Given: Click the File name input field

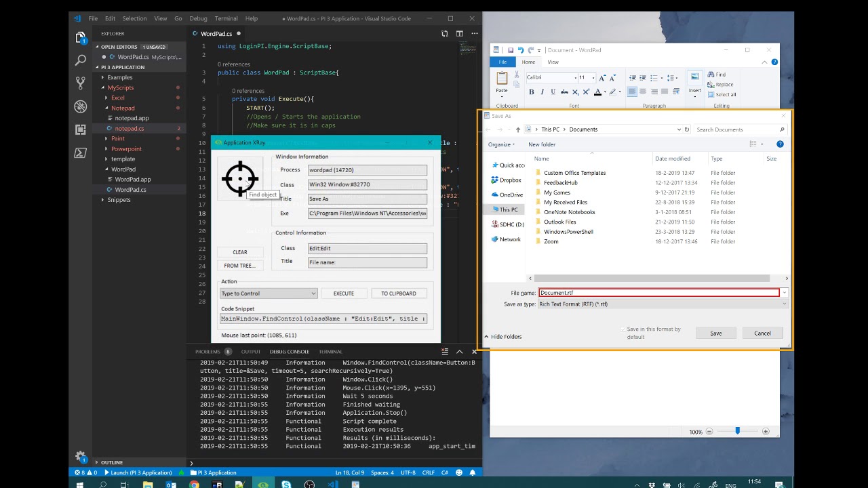Looking at the screenshot, I should [658, 293].
